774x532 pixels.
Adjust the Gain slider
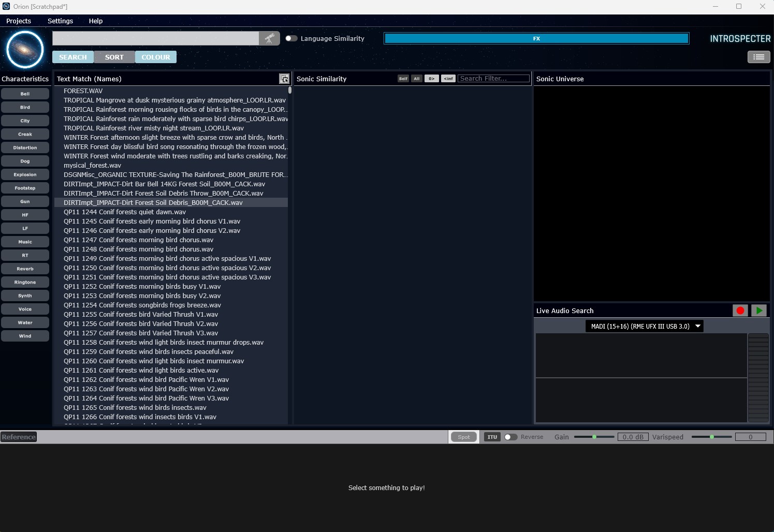(x=594, y=437)
